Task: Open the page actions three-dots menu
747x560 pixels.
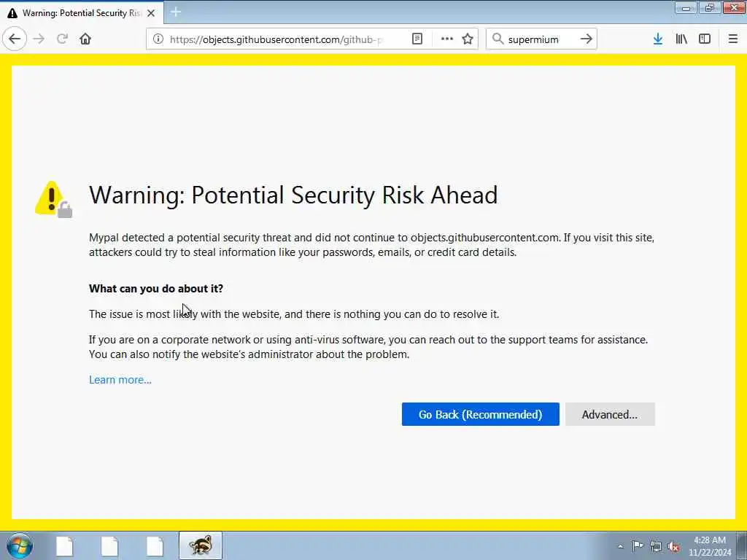Action: point(447,39)
